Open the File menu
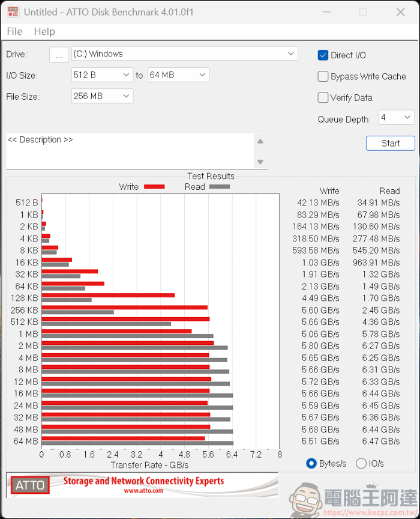The image size is (420, 519). click(14, 32)
